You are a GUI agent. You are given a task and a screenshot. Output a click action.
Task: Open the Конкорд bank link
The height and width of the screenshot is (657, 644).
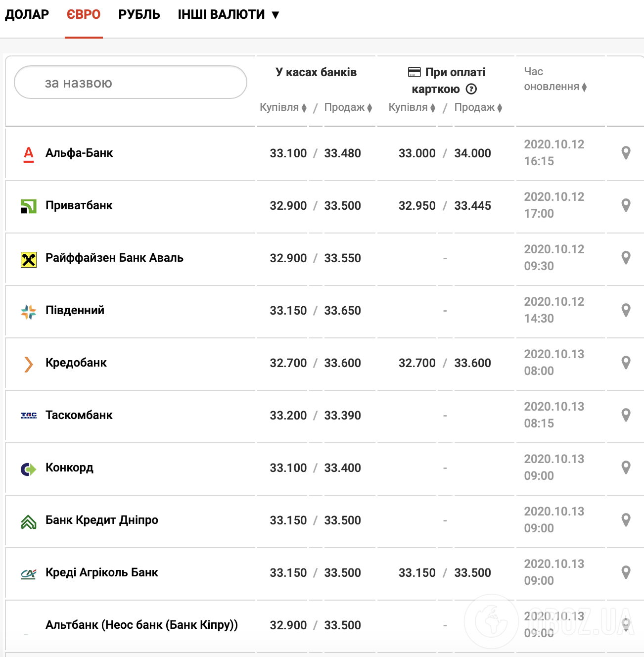click(x=69, y=468)
